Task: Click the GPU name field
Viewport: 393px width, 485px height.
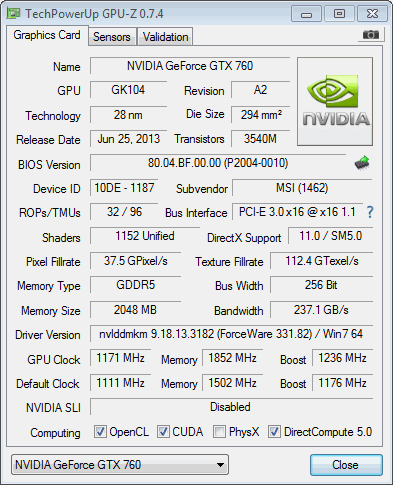Action: click(x=190, y=66)
